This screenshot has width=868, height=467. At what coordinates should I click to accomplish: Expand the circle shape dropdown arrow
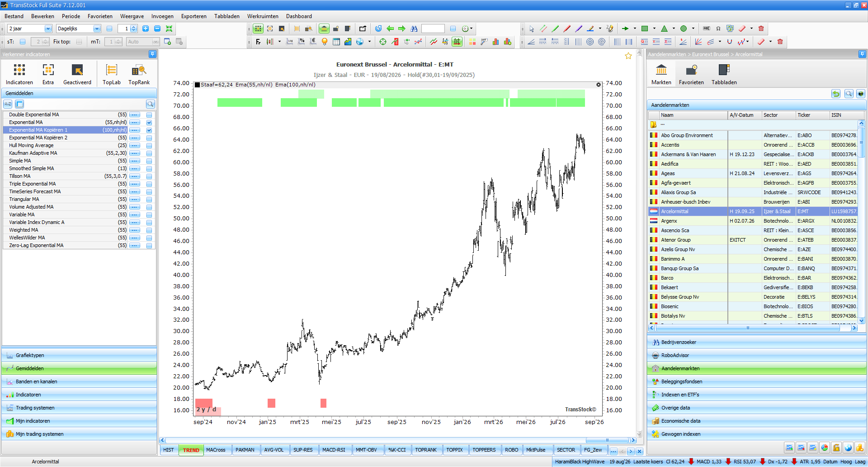point(693,29)
